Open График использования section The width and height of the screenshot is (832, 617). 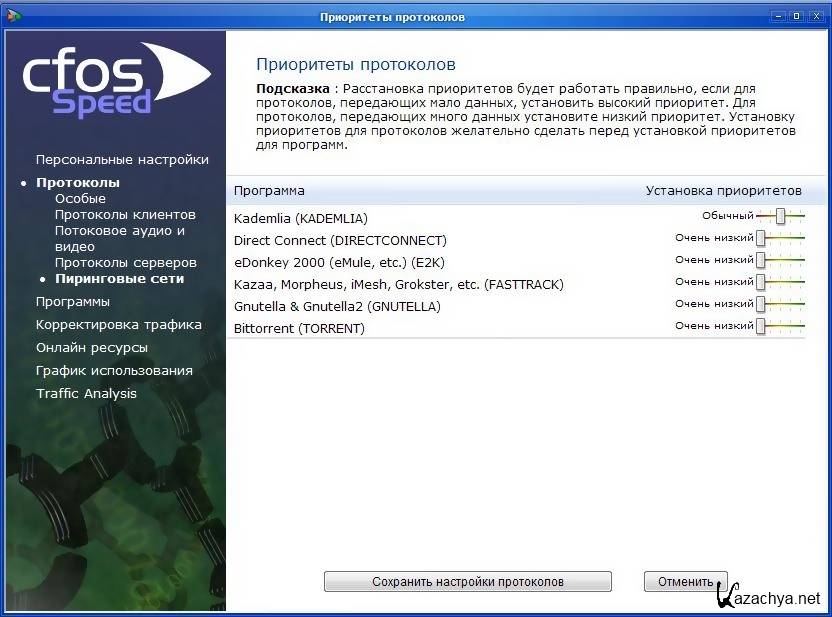click(114, 371)
